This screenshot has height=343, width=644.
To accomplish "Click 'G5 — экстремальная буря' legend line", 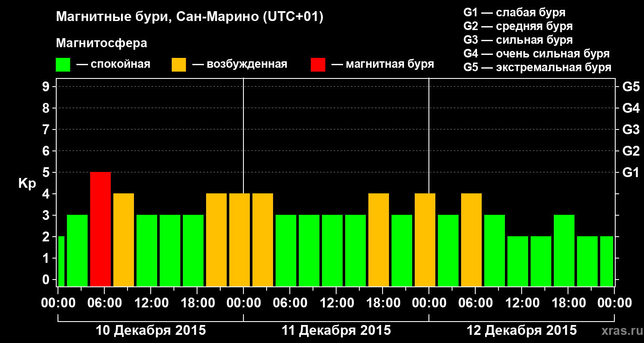I will (x=538, y=68).
